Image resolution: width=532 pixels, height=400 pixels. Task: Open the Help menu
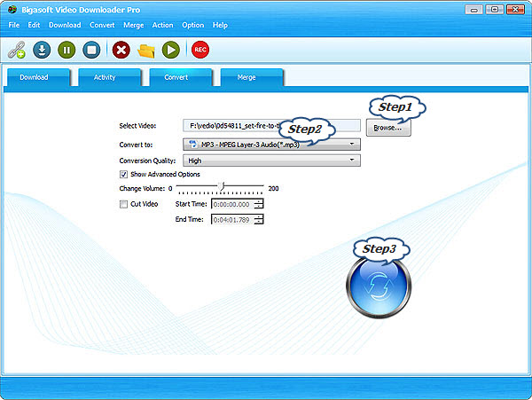coord(220,25)
